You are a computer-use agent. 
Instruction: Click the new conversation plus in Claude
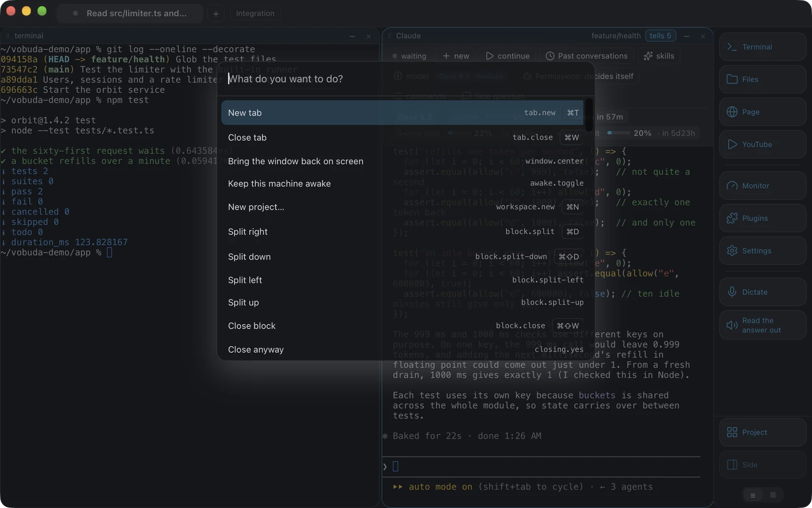[456, 56]
